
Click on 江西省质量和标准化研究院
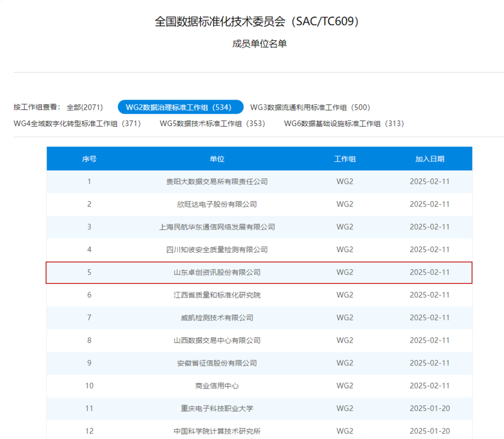217,295
